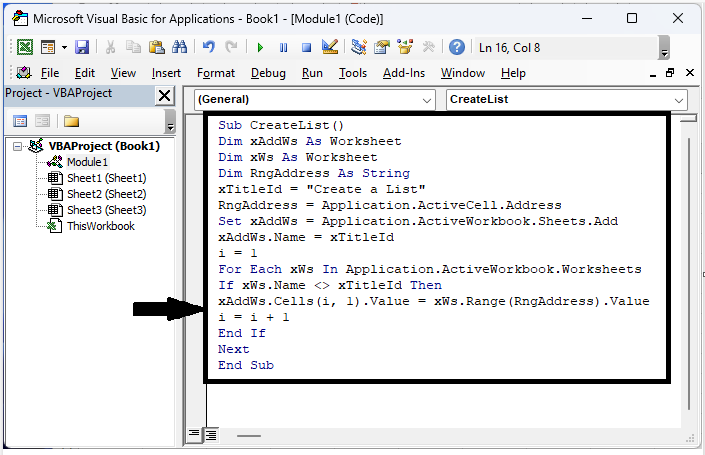This screenshot has height=455, width=705.
Task: Open Visual Basic Help question mark icon
Action: coord(457,47)
